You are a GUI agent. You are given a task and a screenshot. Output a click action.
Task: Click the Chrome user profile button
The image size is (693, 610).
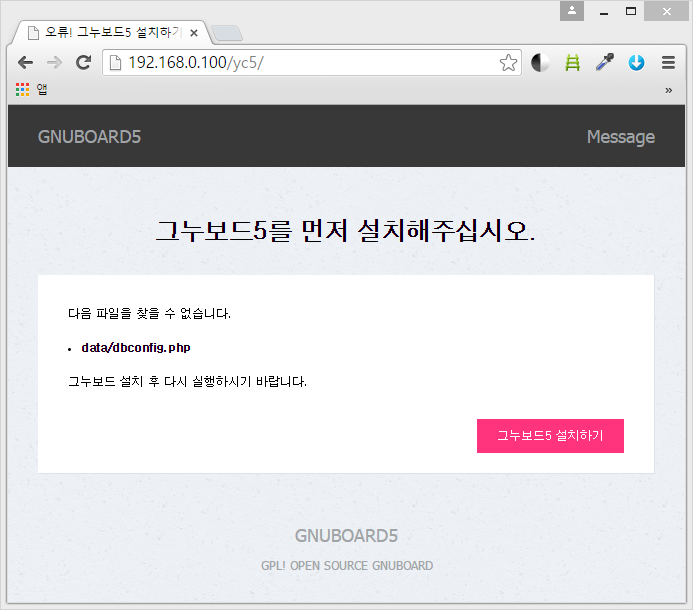pyautogui.click(x=572, y=11)
